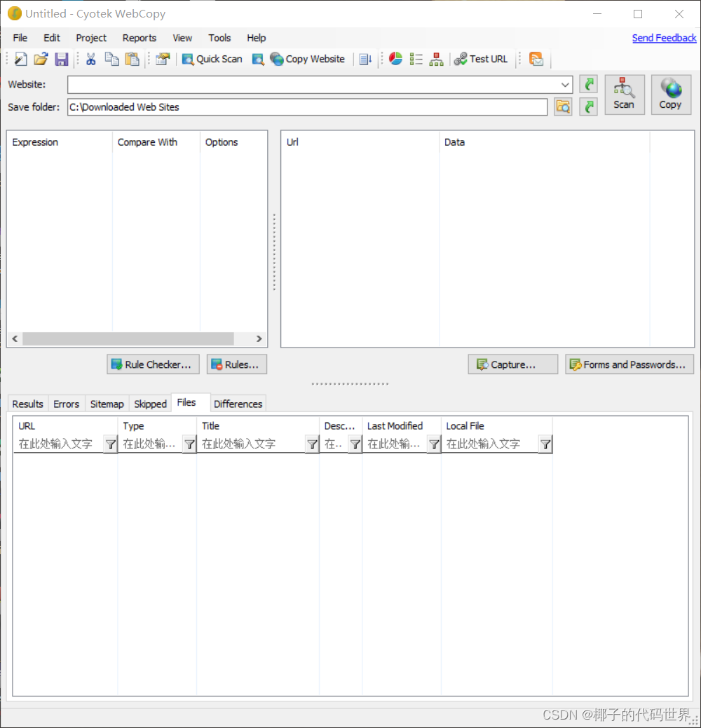701x728 pixels.
Task: Paste from the clipboard
Action: click(132, 59)
